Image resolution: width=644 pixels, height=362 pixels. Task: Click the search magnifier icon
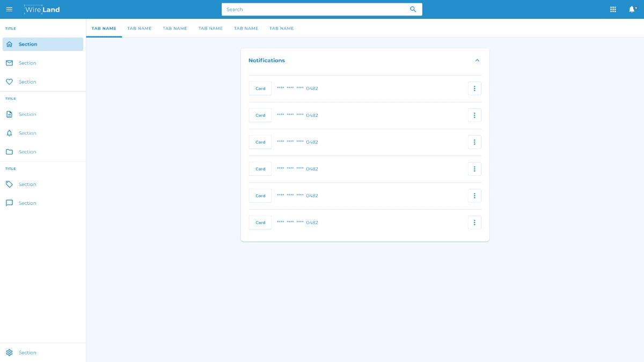(x=413, y=9)
